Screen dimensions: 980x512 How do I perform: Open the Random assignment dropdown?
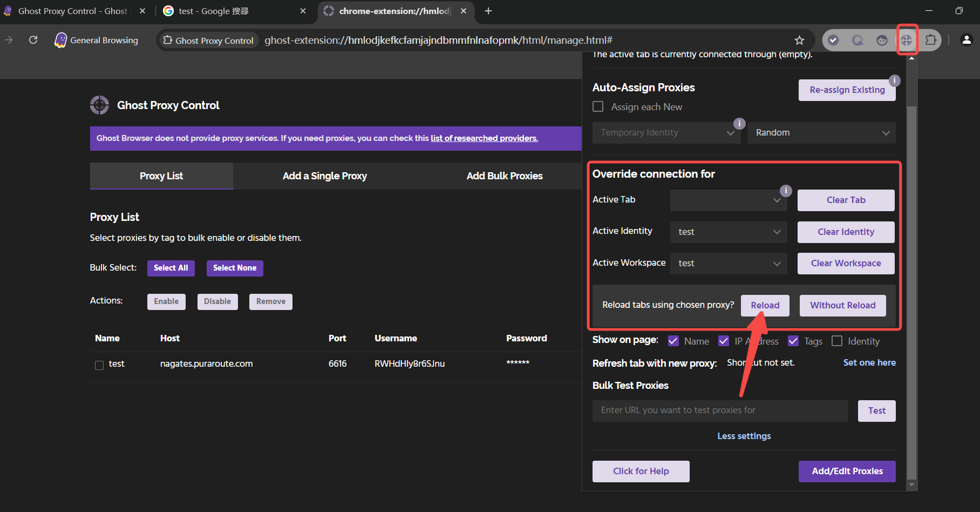tap(821, 133)
